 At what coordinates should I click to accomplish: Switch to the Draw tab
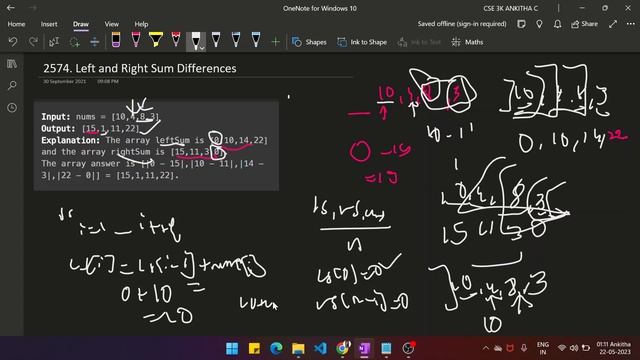(x=81, y=24)
